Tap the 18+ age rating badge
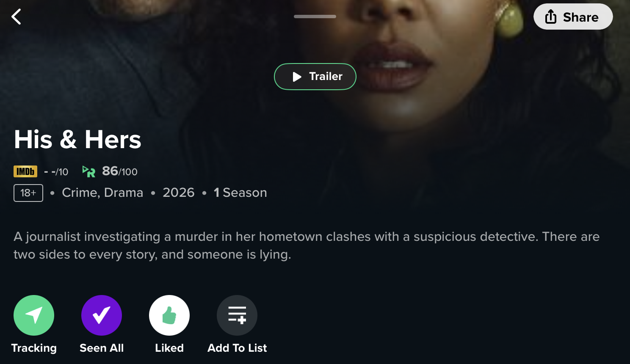 pos(28,193)
